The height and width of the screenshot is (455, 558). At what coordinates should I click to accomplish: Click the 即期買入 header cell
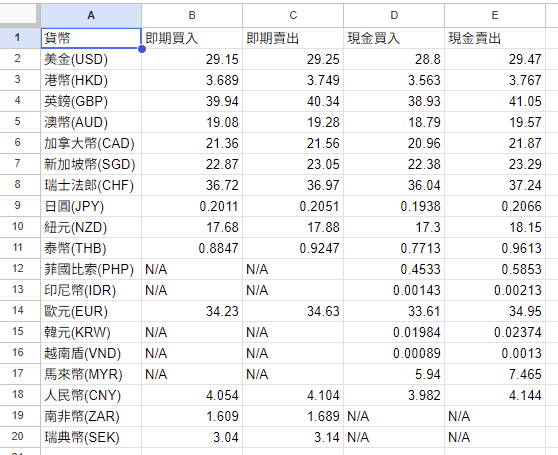point(192,38)
